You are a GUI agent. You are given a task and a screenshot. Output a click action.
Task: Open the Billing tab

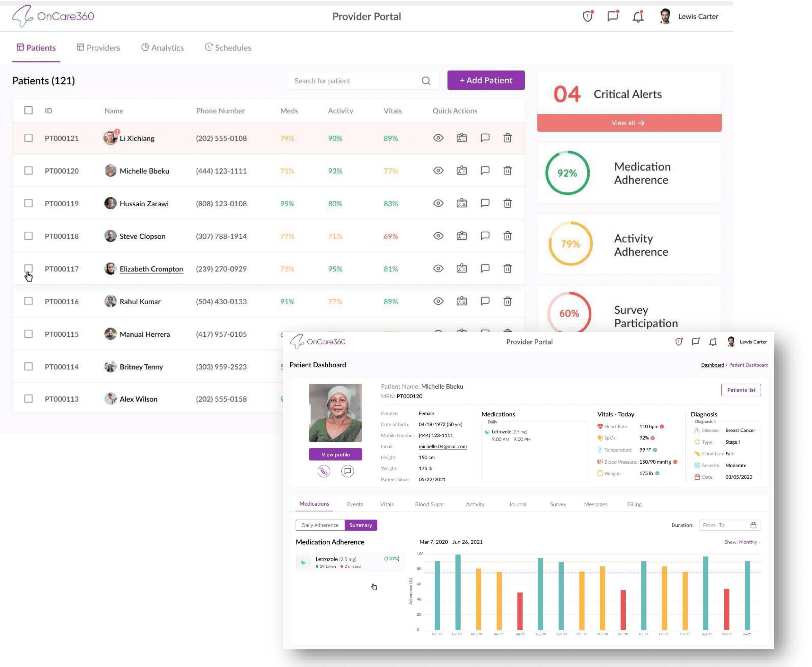point(634,504)
